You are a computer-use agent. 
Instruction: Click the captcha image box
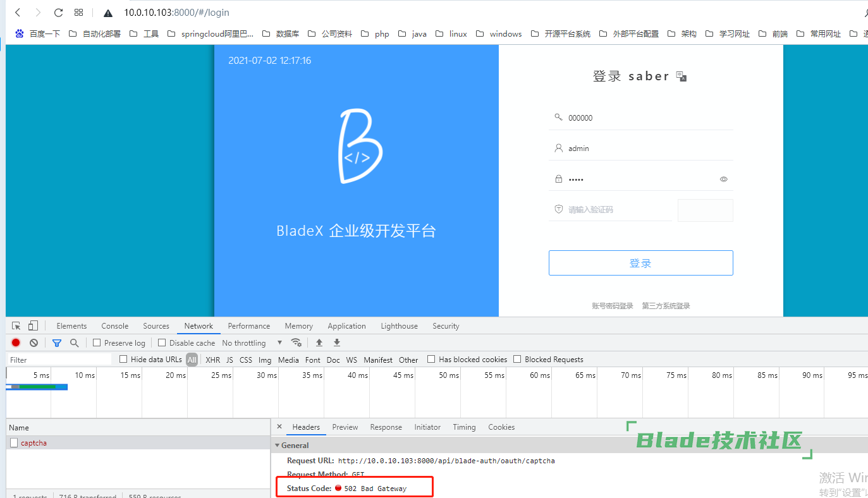(706, 210)
